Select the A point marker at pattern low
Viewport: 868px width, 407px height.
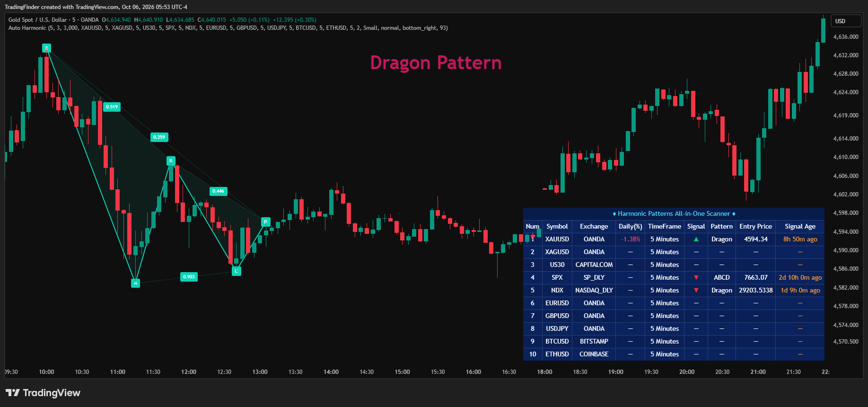135,283
